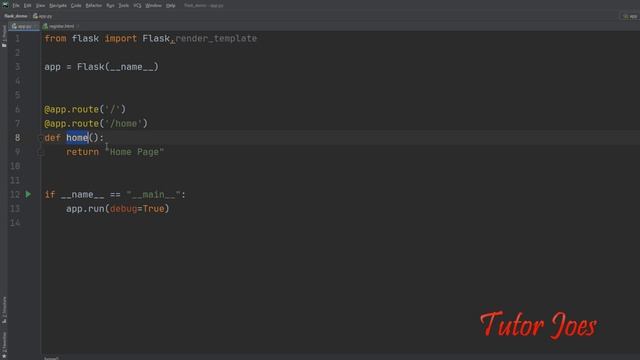
Task: Switch to the register.html editor tab
Action: (60, 26)
